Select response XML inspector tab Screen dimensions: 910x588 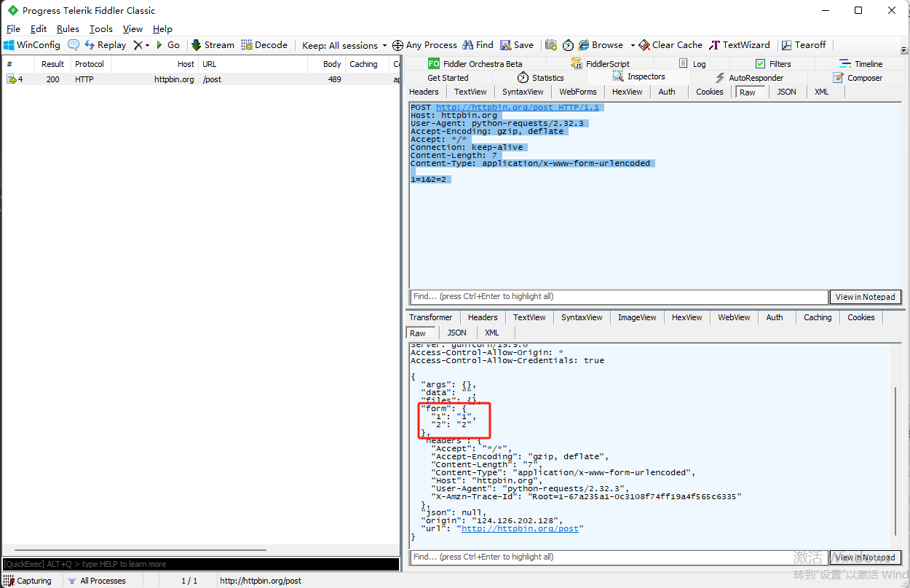coord(492,333)
